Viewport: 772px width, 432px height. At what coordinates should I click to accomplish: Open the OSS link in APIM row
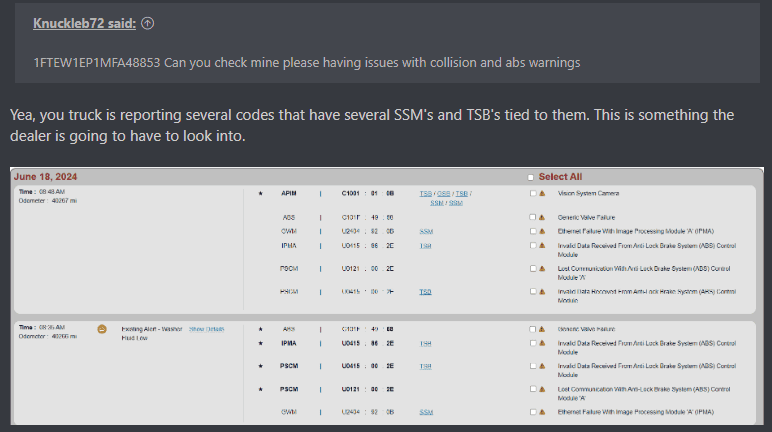coord(443,192)
